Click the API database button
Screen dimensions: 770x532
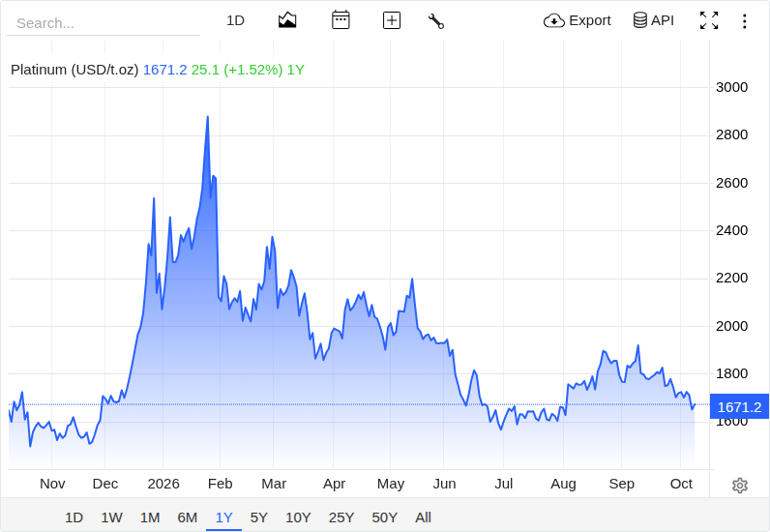click(x=653, y=20)
